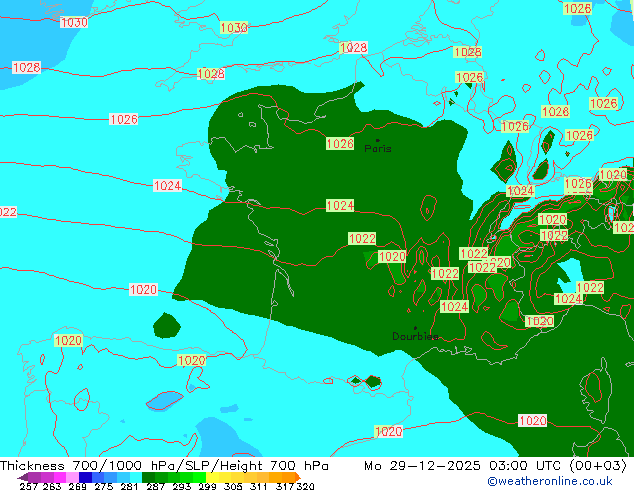
Task: Click the legend value 305
Action: coord(233,486)
